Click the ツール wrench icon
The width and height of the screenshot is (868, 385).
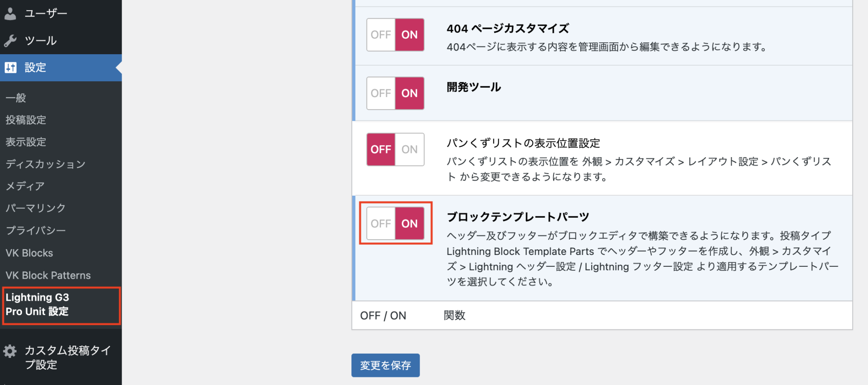click(x=10, y=41)
